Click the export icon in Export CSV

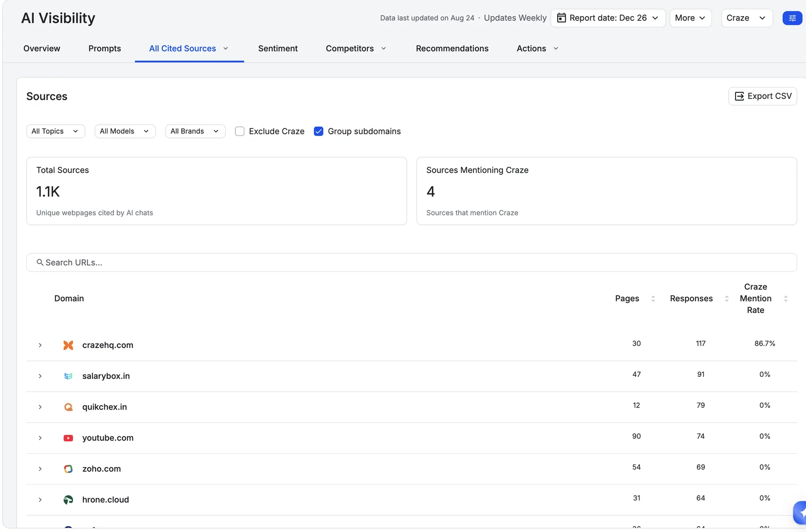(739, 96)
